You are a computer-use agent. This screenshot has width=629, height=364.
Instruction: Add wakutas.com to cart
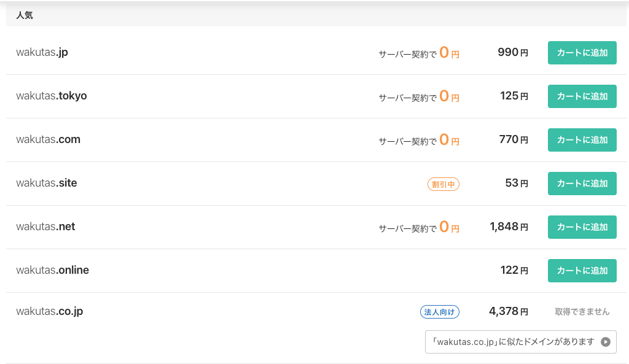[x=582, y=140]
